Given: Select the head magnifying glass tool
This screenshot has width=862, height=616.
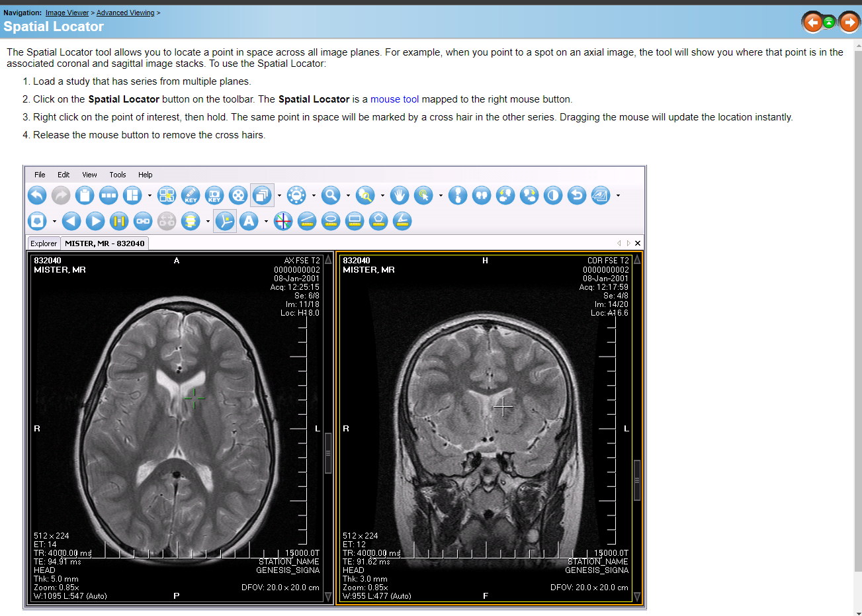Looking at the screenshot, I should tap(365, 195).
